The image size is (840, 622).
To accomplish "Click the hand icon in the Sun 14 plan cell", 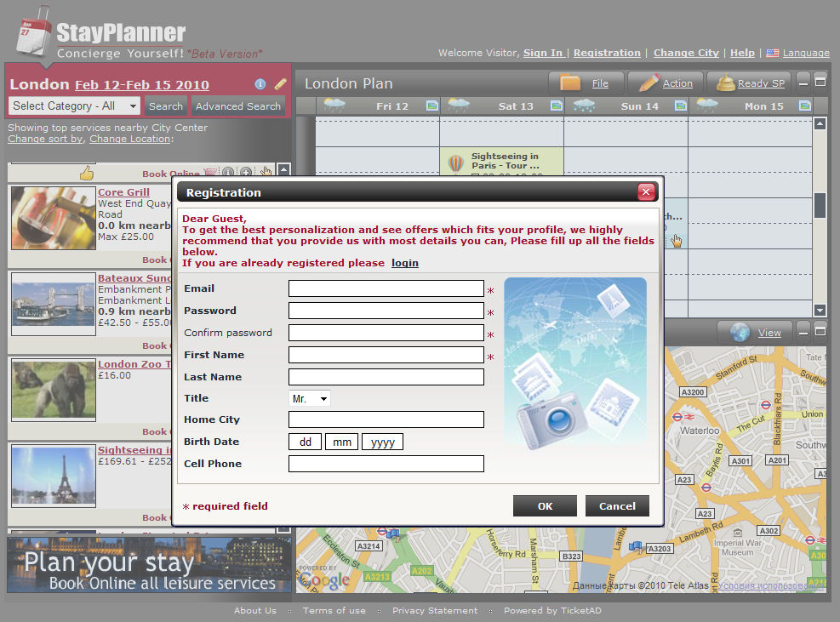I will click(677, 241).
